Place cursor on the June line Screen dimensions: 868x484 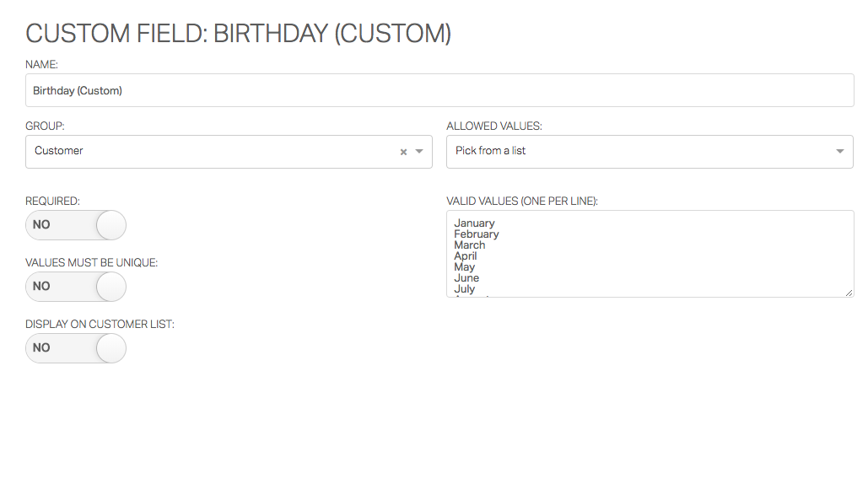[x=466, y=278]
